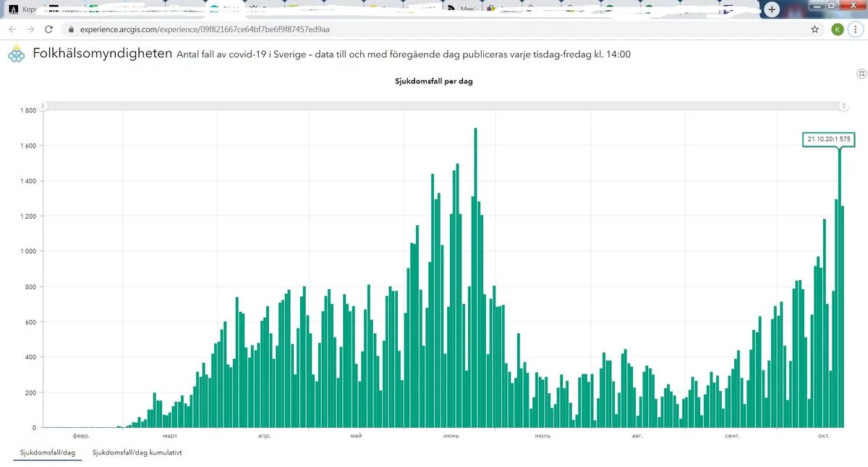Click the авг. month axis label

tap(637, 436)
